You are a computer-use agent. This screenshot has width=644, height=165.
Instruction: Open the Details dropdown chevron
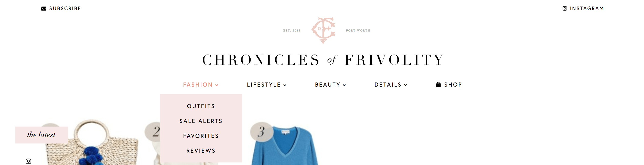pyautogui.click(x=406, y=85)
